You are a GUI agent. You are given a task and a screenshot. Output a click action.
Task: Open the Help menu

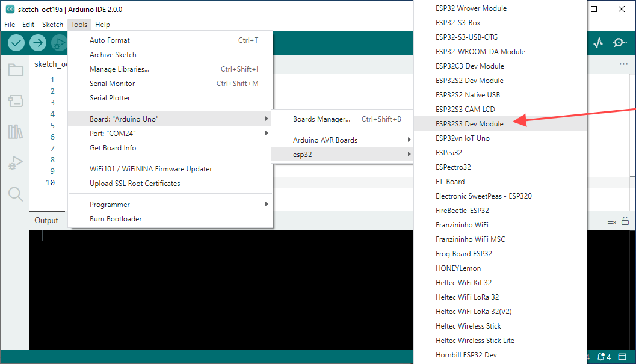(102, 24)
